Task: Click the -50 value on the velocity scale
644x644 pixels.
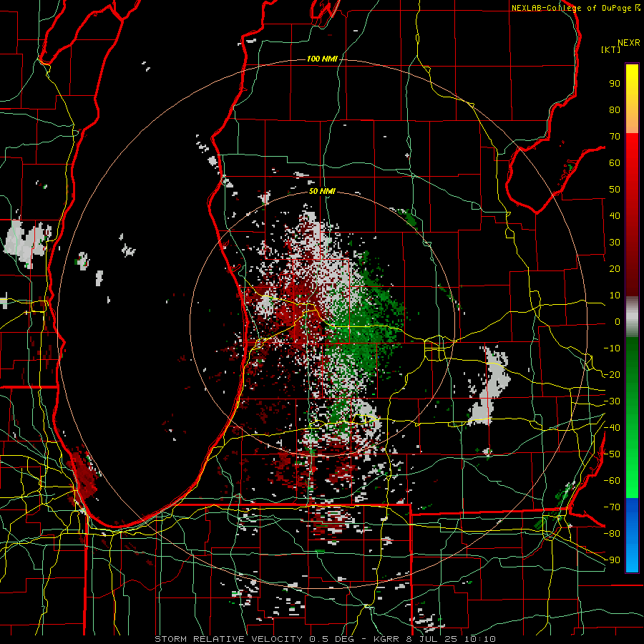Action: [x=612, y=454]
